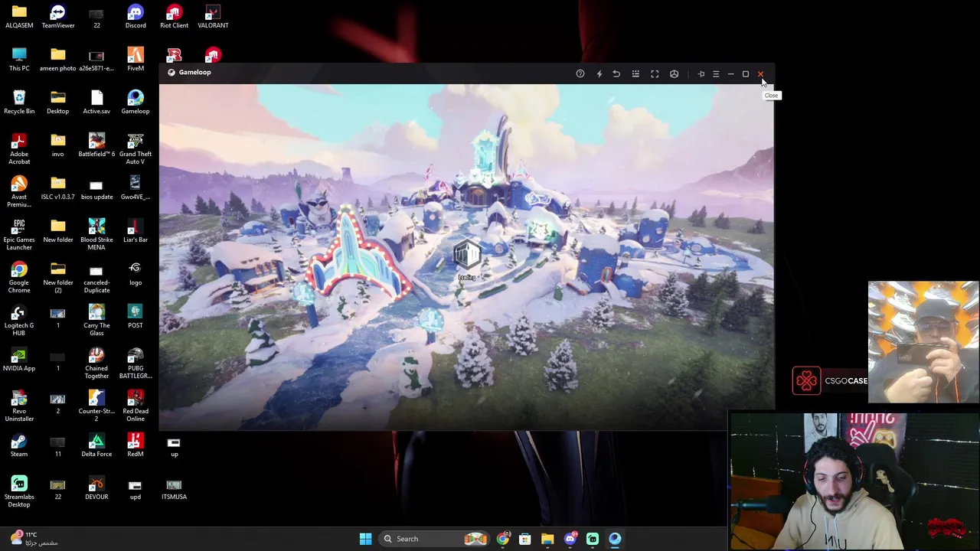Select the RedM desktop shortcut
The width and height of the screenshot is (980, 551).
[x=136, y=445]
